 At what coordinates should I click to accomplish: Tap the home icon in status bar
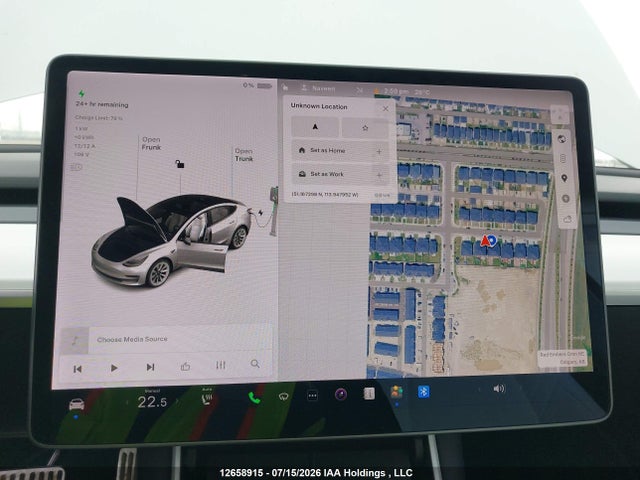tap(285, 87)
